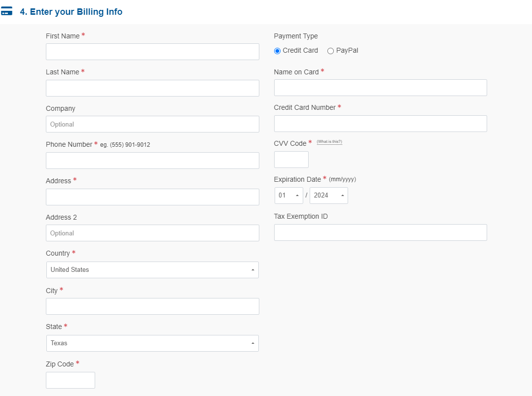Click the Name on Card field

point(380,88)
